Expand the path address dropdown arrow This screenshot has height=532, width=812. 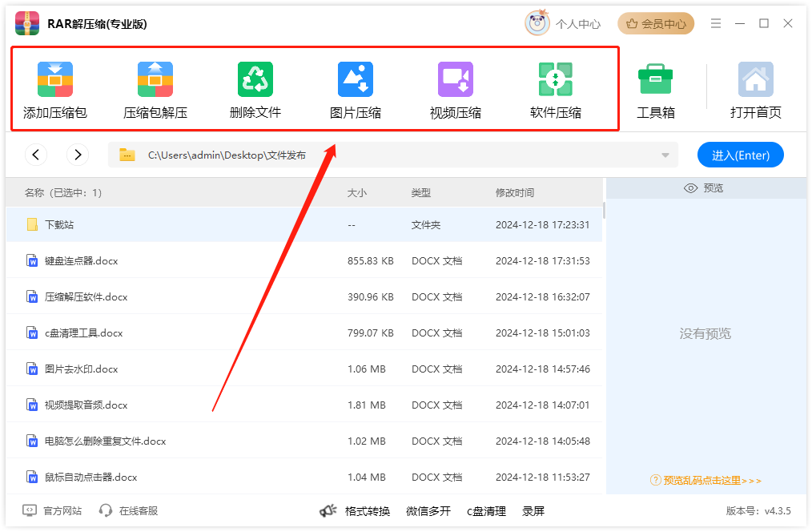665,155
